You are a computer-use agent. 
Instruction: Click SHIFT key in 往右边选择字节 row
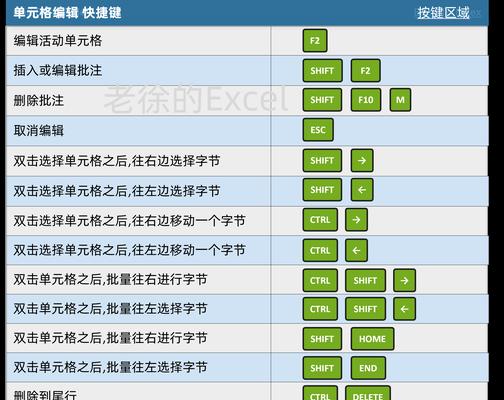(322, 160)
